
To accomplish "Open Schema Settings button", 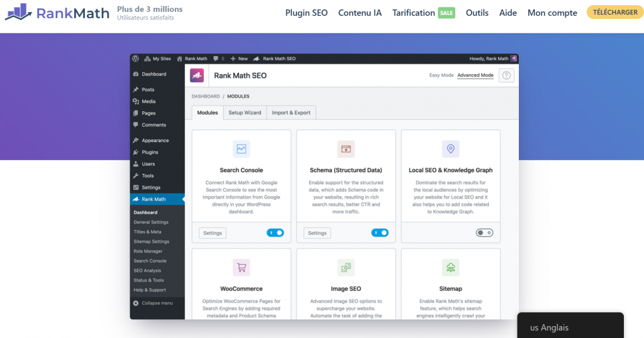I will pos(317,233).
